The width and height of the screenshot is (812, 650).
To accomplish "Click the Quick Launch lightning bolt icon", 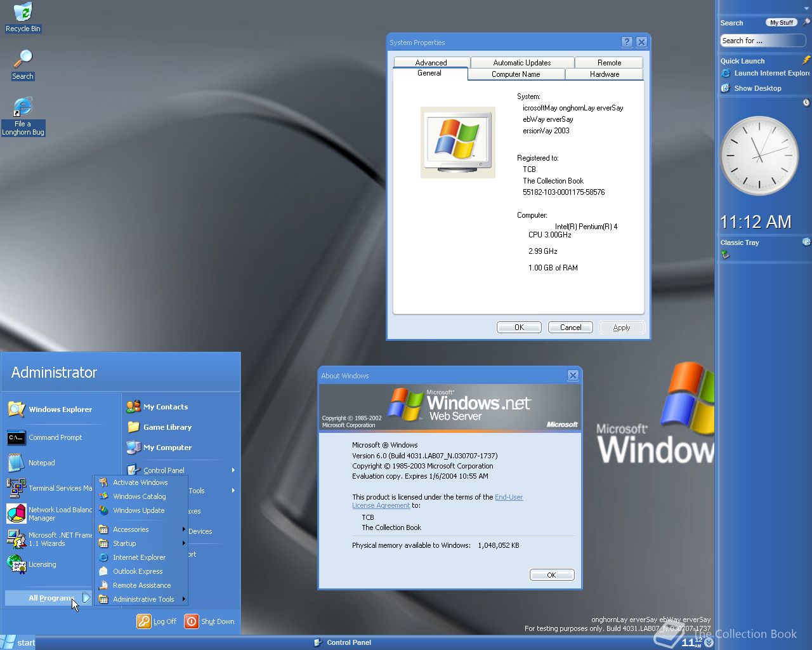I will point(806,60).
